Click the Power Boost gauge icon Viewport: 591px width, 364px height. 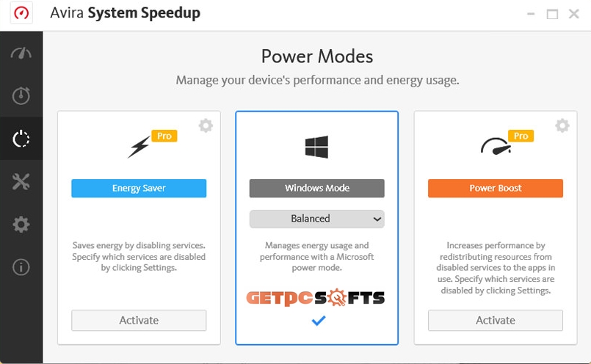[496, 146]
